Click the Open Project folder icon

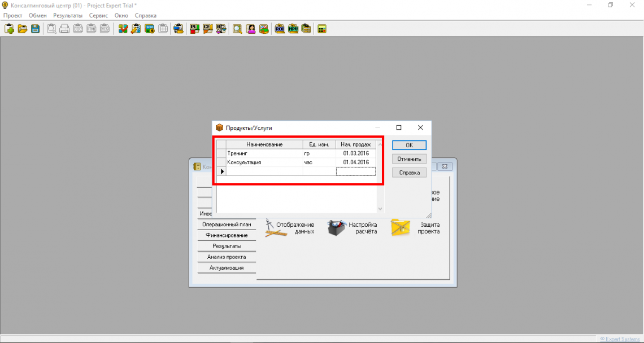22,29
